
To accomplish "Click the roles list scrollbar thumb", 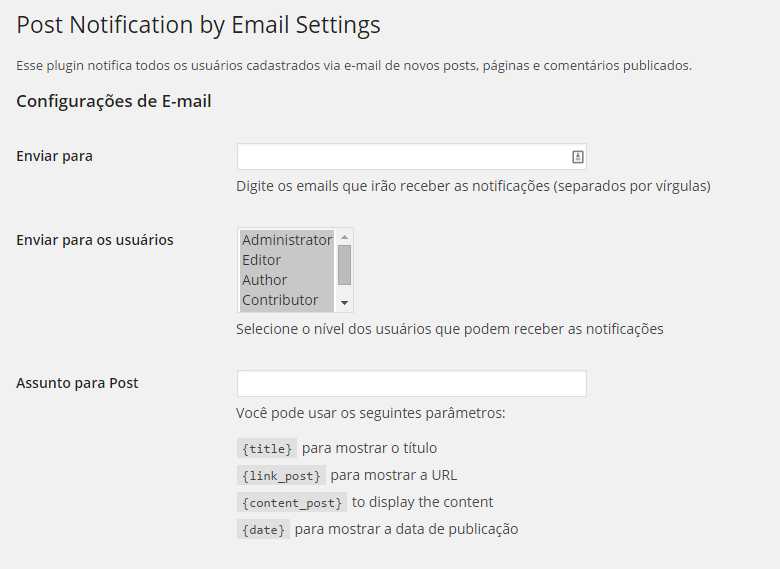I will point(344,265).
